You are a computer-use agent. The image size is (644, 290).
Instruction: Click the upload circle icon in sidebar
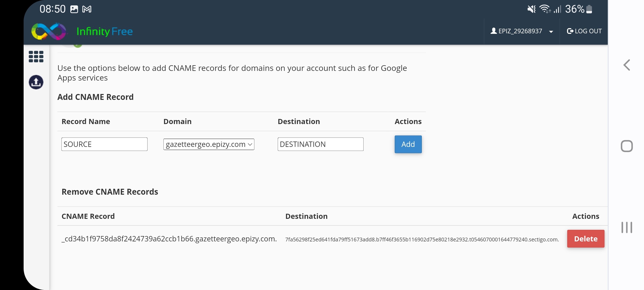[36, 82]
